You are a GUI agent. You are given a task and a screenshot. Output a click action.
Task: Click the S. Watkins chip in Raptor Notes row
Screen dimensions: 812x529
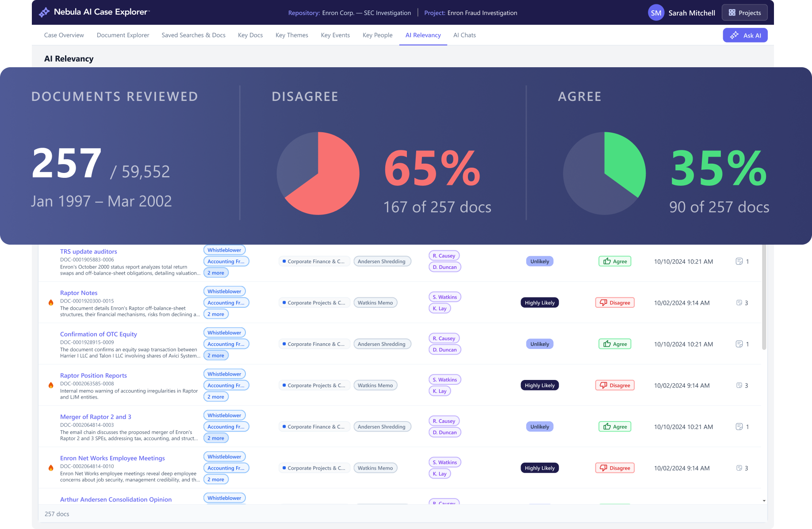[445, 297]
